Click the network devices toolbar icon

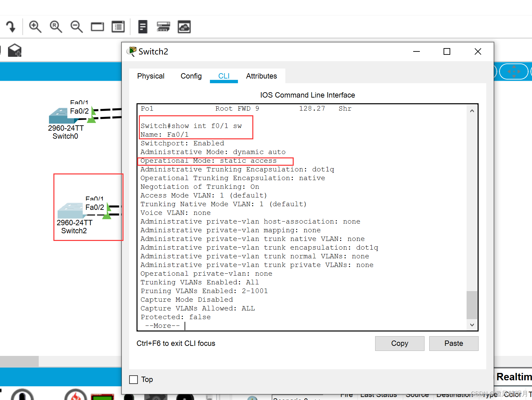pos(163,27)
